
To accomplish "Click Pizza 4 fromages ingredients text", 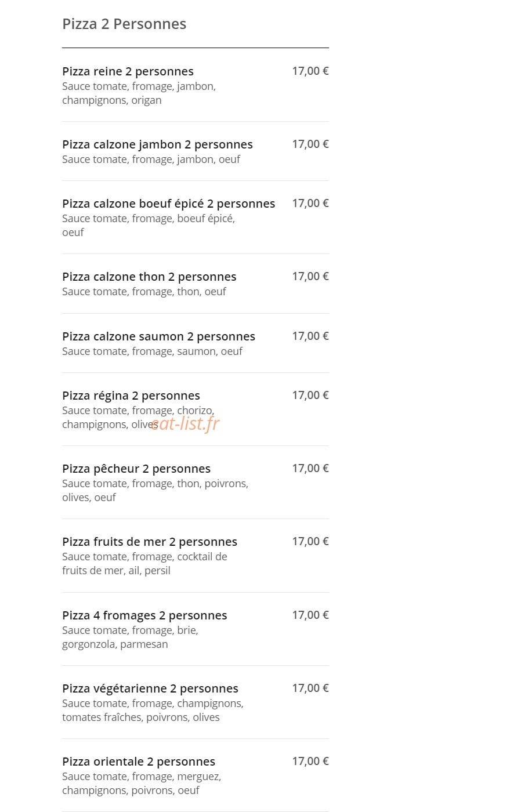I will [130, 637].
